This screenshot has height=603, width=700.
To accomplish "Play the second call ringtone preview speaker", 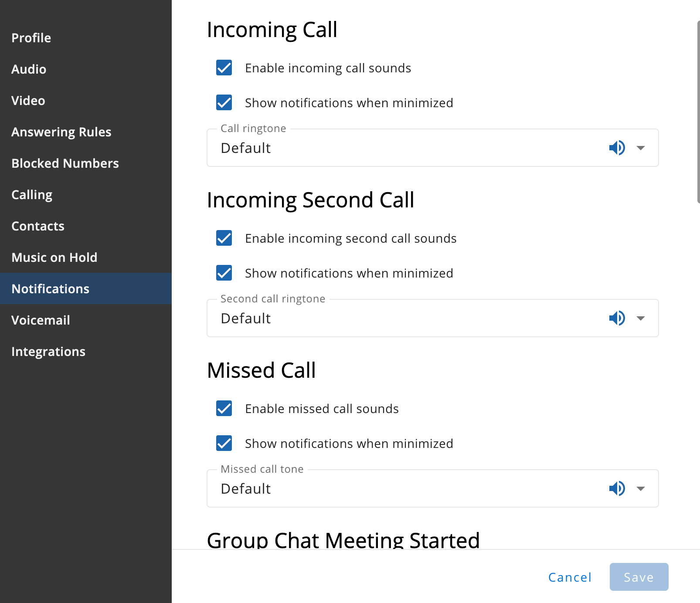I will pyautogui.click(x=617, y=318).
